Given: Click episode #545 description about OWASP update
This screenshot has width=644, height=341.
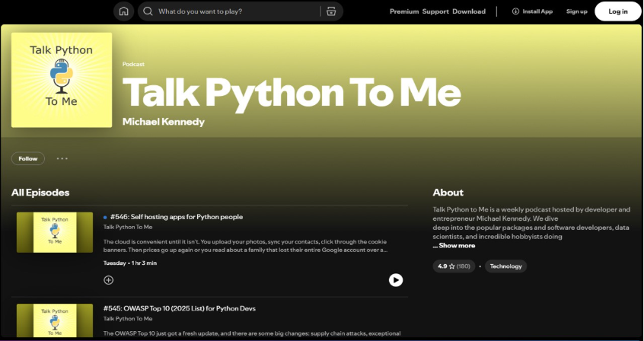Looking at the screenshot, I should [252, 333].
